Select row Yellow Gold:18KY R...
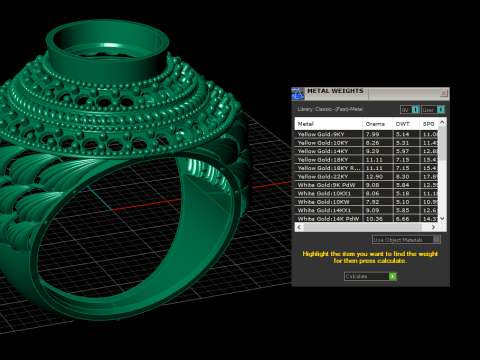This screenshot has height=360, width=480. pos(367,168)
